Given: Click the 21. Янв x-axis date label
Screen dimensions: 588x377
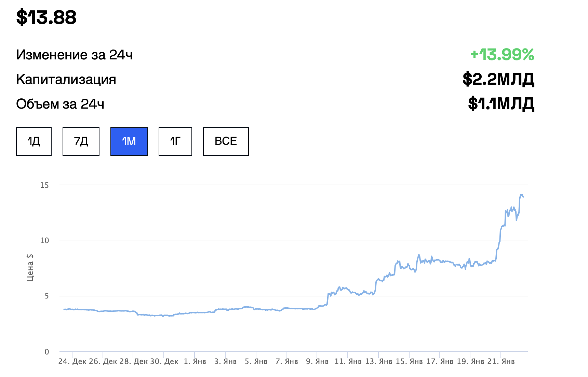Looking at the screenshot, I should (x=501, y=361).
